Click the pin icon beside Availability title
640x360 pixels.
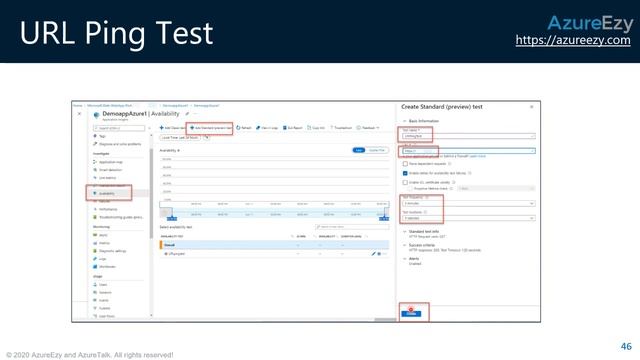(187, 114)
